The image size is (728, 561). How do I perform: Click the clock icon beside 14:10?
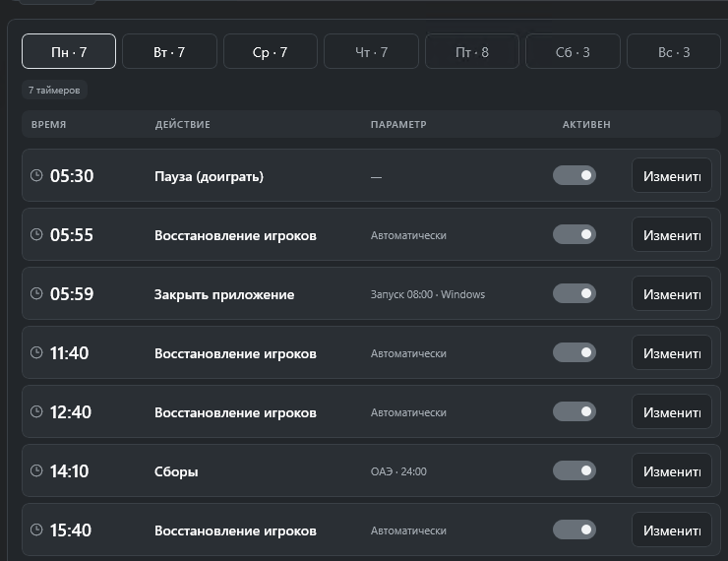point(36,470)
